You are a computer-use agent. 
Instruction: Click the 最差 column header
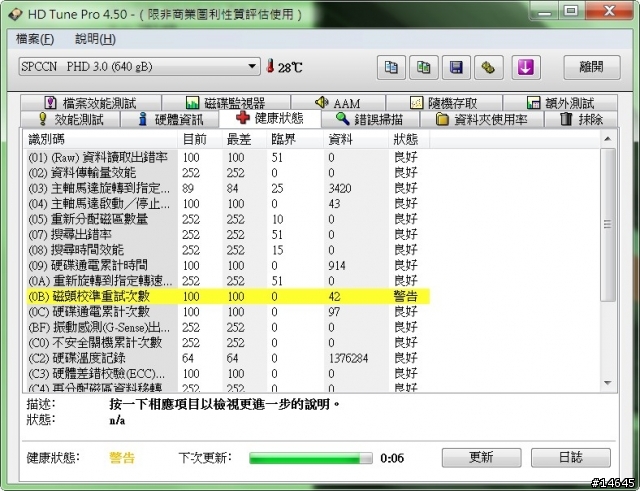coord(244,139)
